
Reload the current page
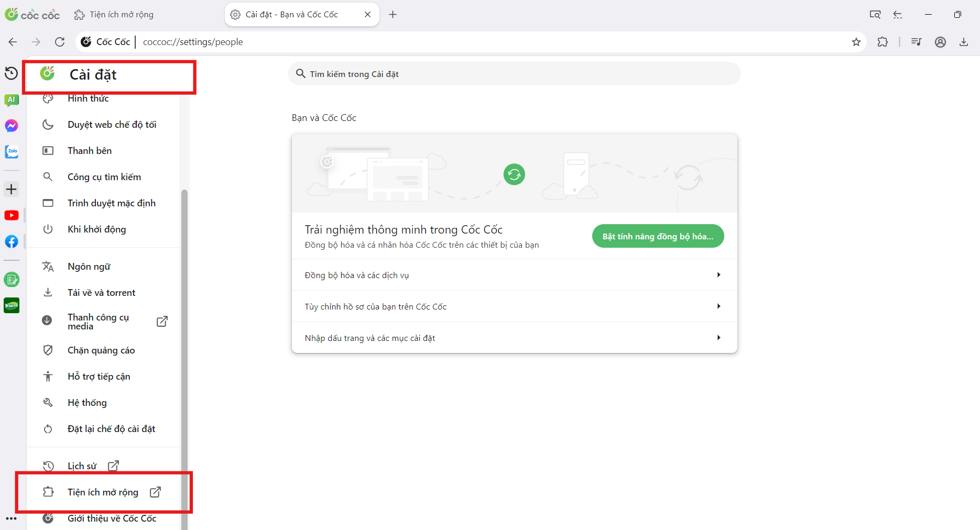tap(60, 42)
